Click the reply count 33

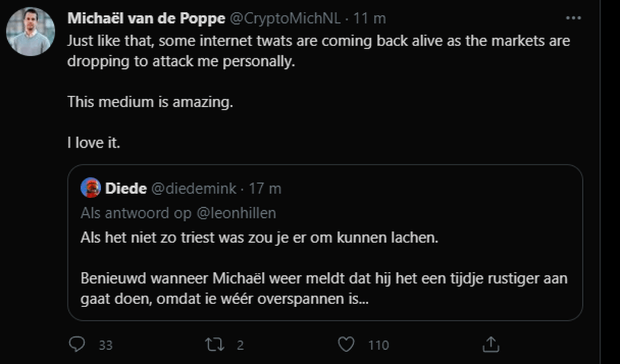[105, 345]
